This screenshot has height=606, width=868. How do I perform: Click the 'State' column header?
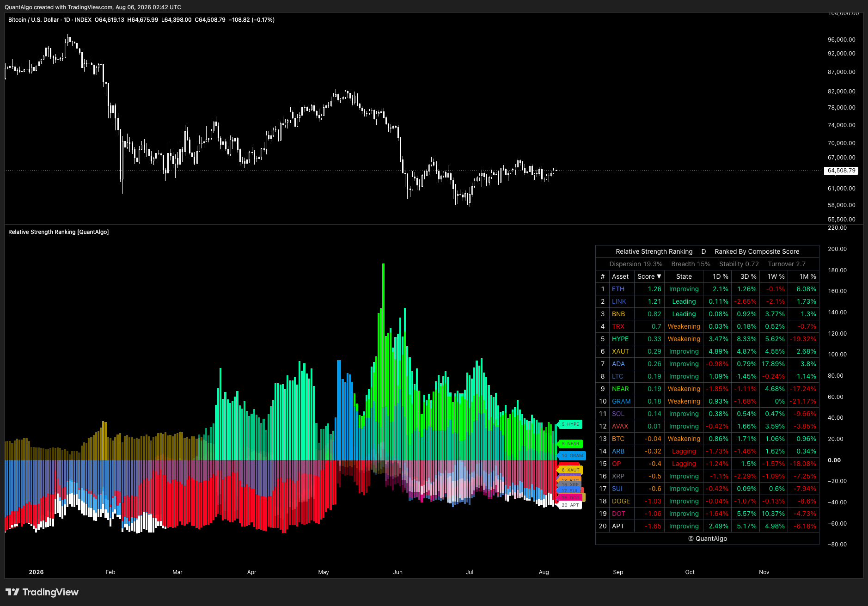(684, 276)
